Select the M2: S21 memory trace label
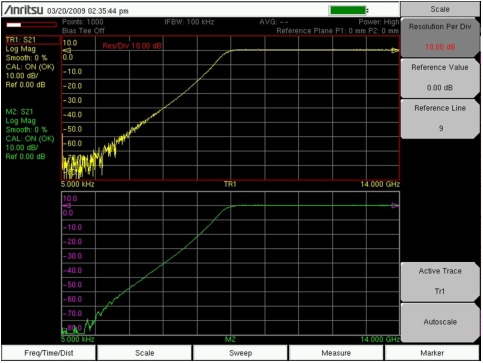 (19, 112)
